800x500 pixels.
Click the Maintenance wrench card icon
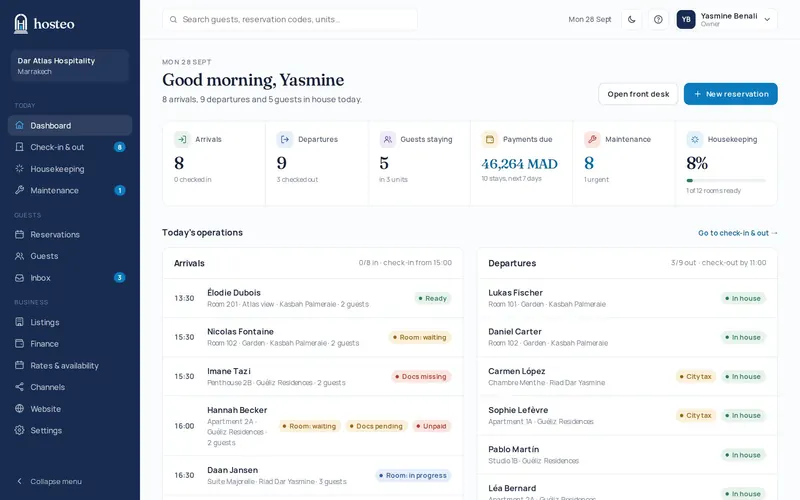click(592, 139)
